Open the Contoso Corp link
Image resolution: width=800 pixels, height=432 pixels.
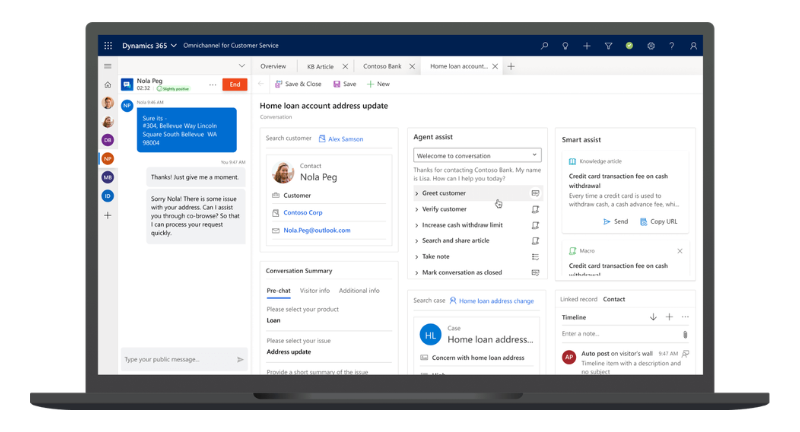point(303,213)
